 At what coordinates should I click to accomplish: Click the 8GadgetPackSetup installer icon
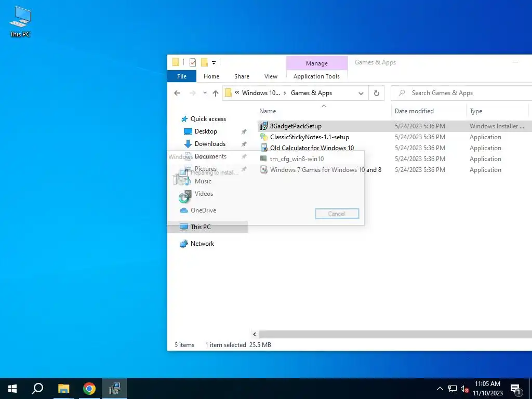pyautogui.click(x=263, y=126)
